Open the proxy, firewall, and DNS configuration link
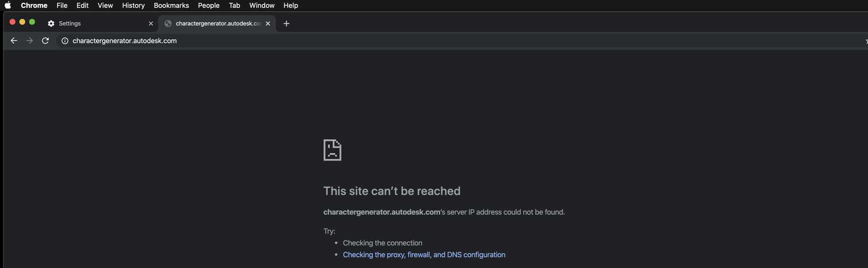868x268 pixels. click(424, 255)
